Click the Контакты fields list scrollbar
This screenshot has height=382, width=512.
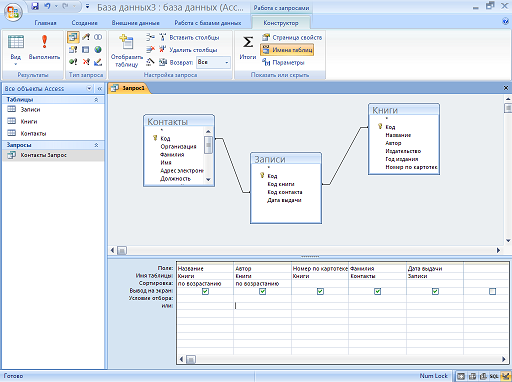pyautogui.click(x=208, y=155)
